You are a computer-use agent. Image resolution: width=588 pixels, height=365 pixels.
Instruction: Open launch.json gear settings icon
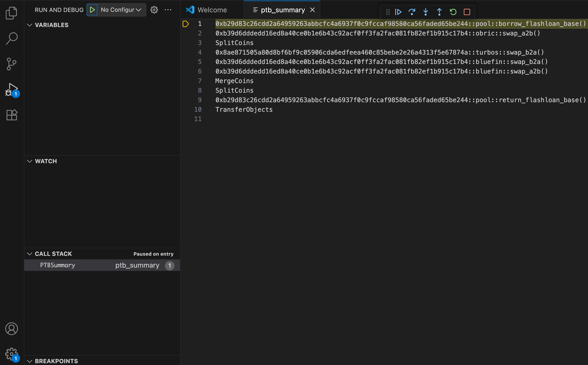(x=154, y=10)
